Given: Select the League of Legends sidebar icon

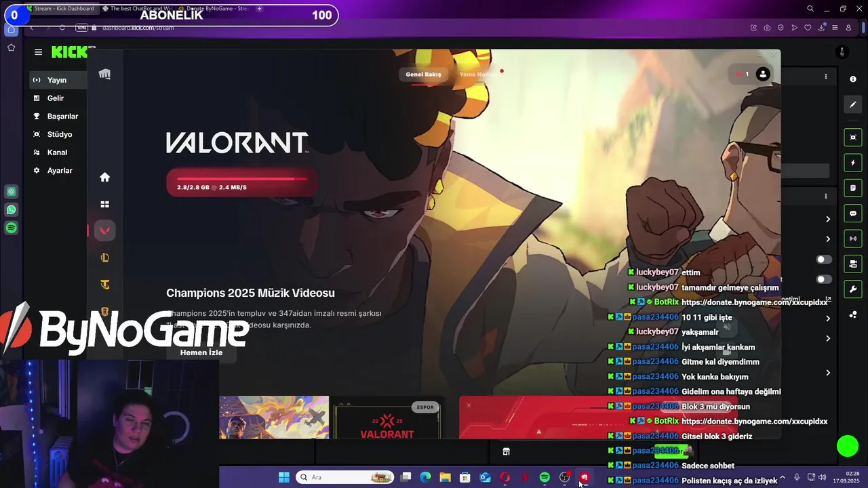Looking at the screenshot, I should [x=104, y=258].
